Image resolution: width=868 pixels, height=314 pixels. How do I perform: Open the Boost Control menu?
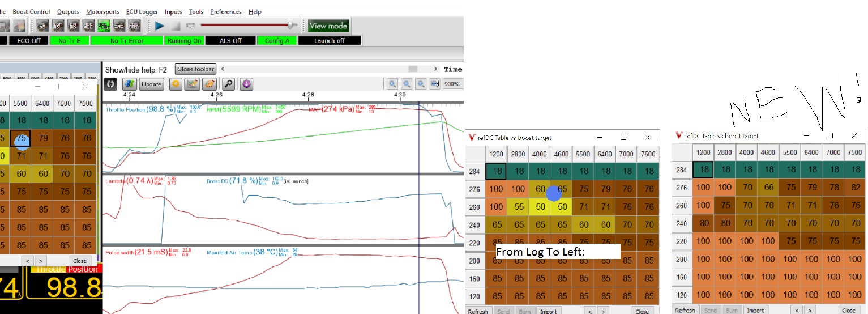click(x=31, y=11)
